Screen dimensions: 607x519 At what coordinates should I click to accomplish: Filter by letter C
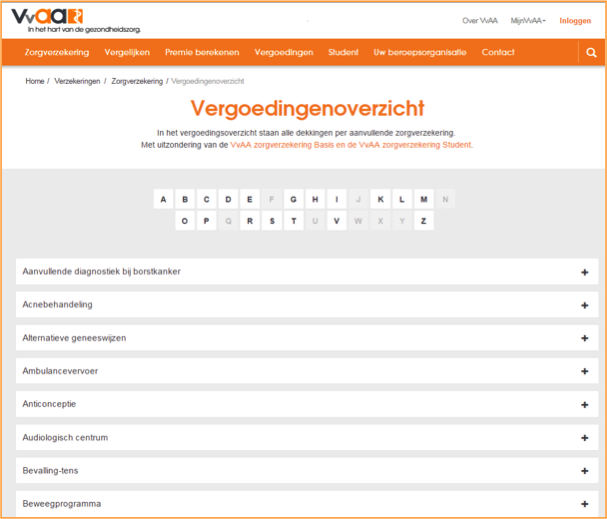206,199
